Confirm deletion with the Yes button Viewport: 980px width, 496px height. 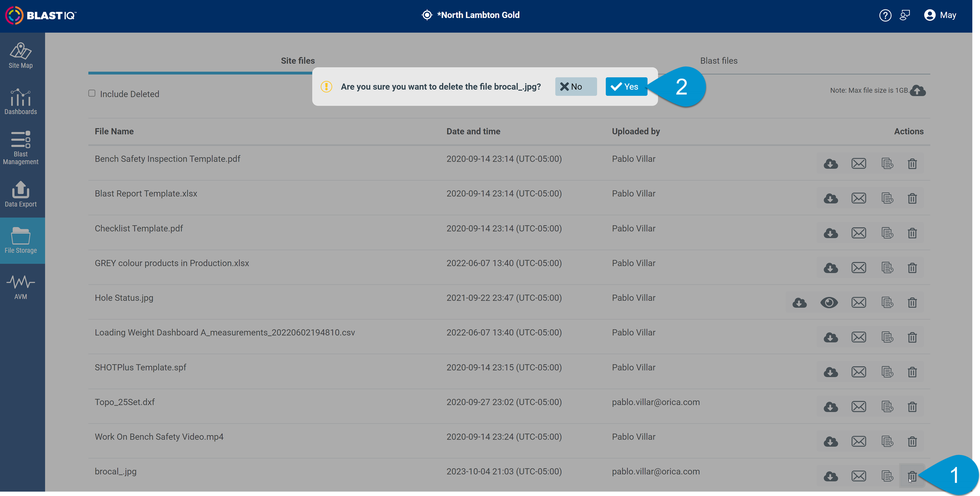click(x=626, y=87)
